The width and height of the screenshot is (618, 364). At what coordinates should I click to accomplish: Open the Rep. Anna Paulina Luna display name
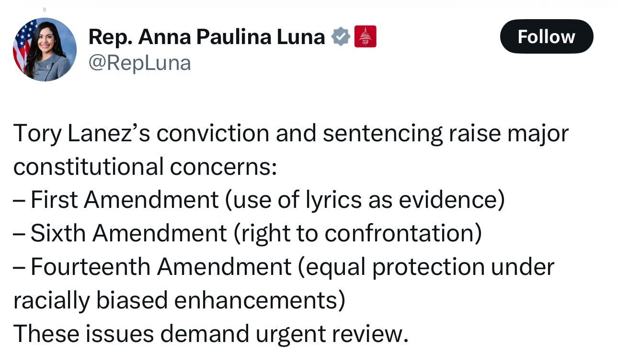(206, 37)
